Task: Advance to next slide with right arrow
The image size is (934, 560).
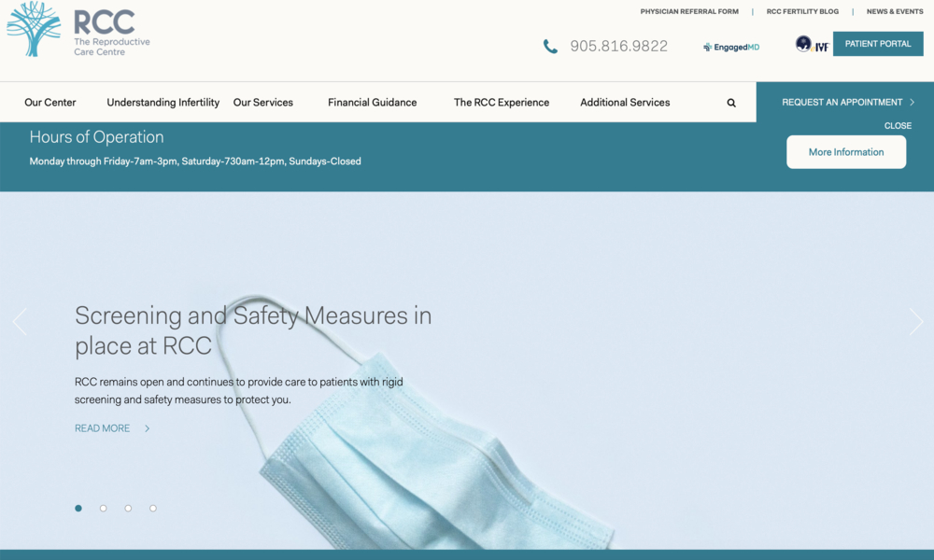Action: [x=915, y=322]
